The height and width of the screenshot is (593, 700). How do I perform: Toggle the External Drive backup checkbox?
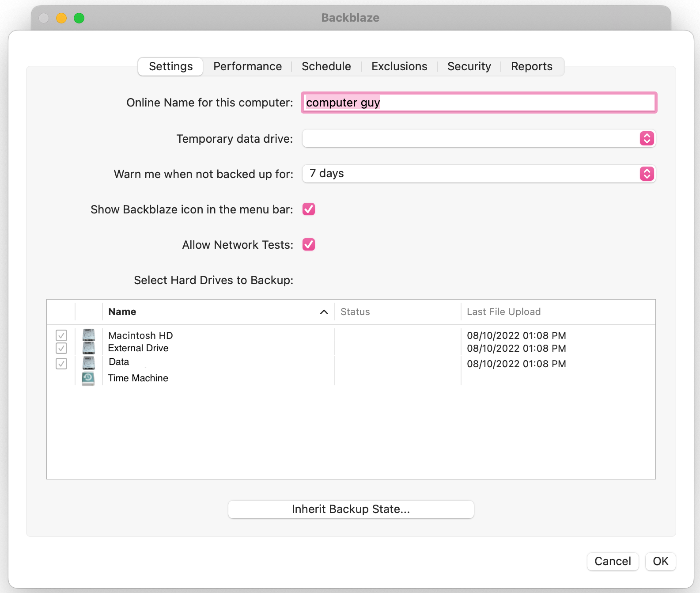tap(61, 348)
